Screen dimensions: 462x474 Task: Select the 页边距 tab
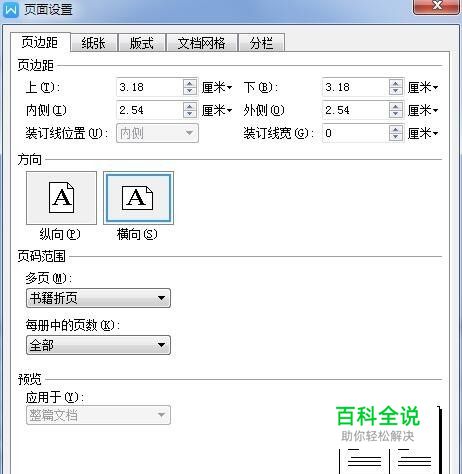tap(40, 42)
